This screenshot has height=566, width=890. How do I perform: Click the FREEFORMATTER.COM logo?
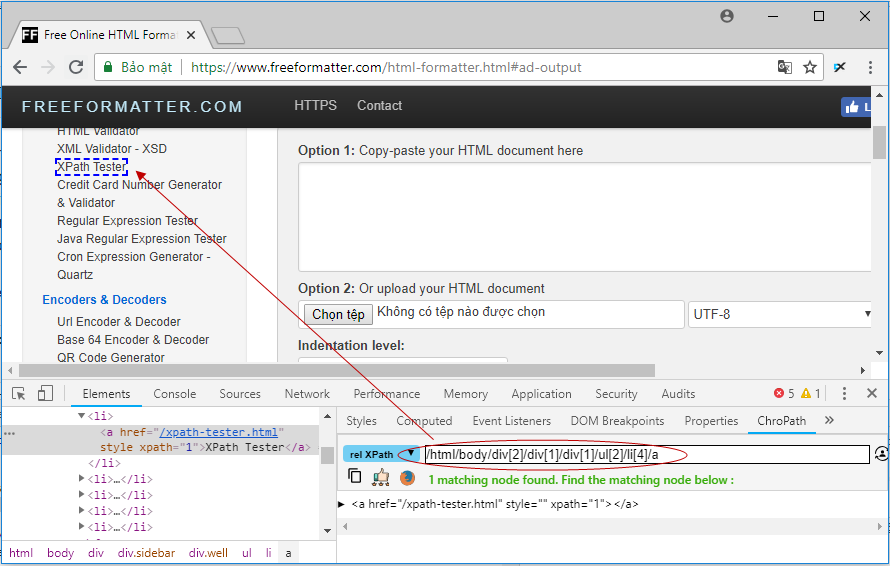(132, 107)
